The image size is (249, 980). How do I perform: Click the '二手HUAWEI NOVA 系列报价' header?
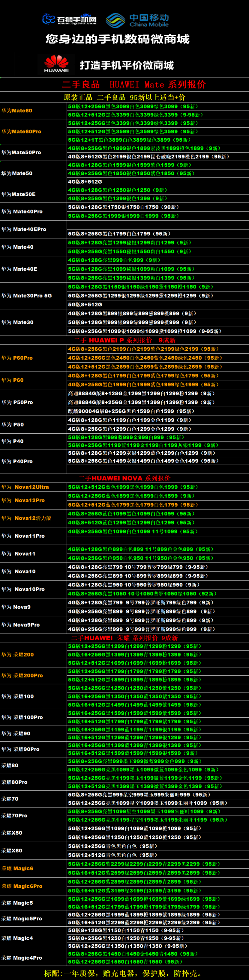point(124,478)
